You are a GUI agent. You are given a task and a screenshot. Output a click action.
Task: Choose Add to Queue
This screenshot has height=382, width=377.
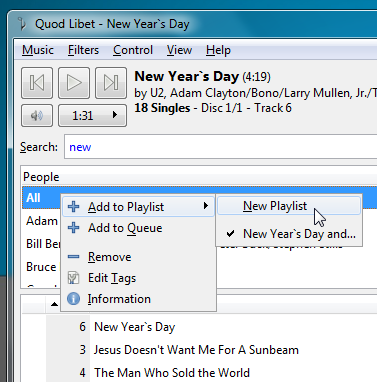pos(138,228)
